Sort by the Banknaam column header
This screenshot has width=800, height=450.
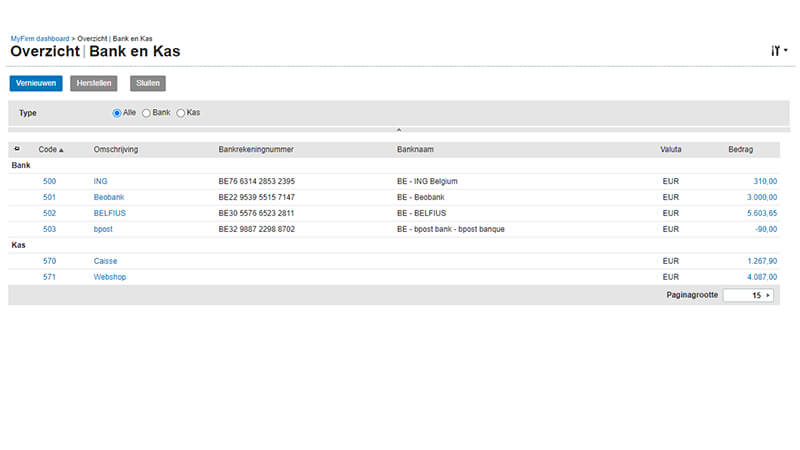click(415, 149)
